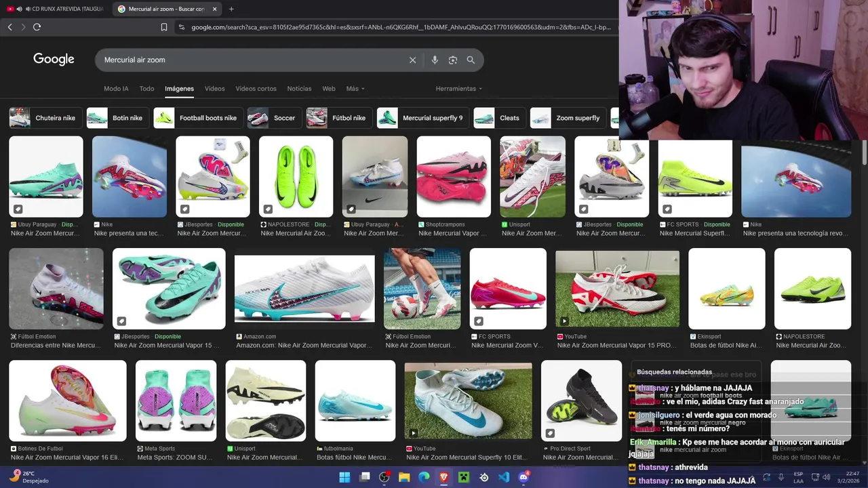Open Unisport cream black boots image
868x488 pixels.
(x=266, y=401)
